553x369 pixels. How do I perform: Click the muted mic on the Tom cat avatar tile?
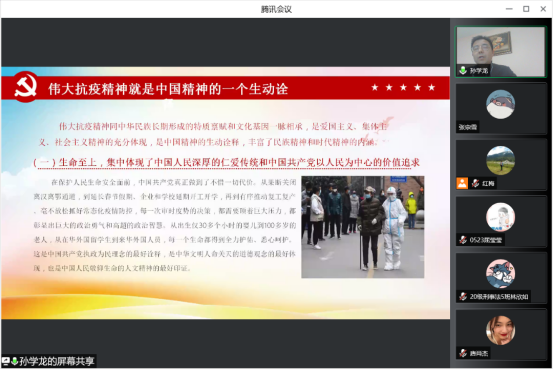click(x=463, y=296)
